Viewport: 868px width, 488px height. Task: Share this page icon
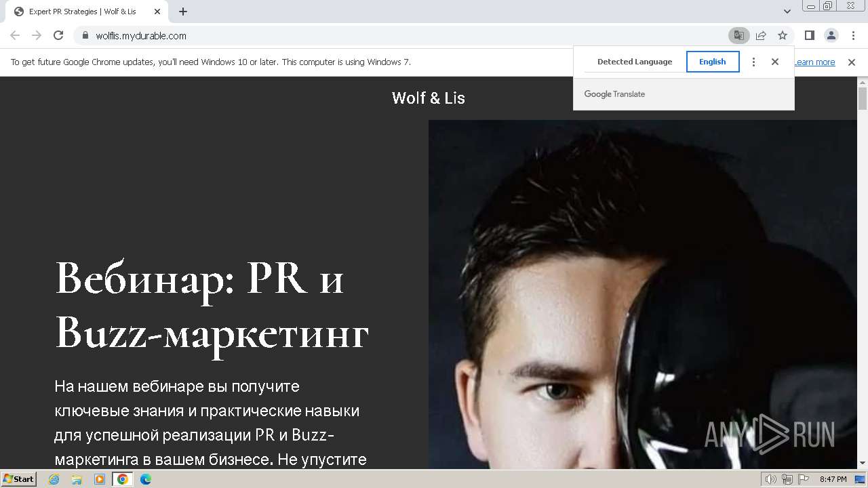click(761, 35)
